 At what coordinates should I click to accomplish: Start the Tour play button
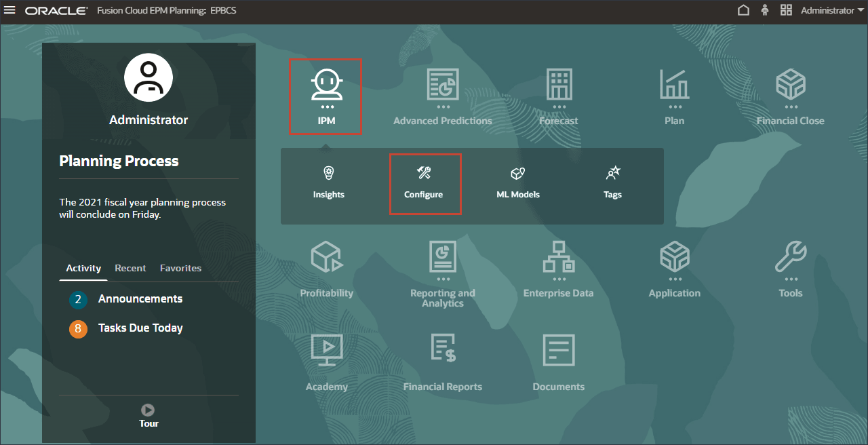coord(148,410)
